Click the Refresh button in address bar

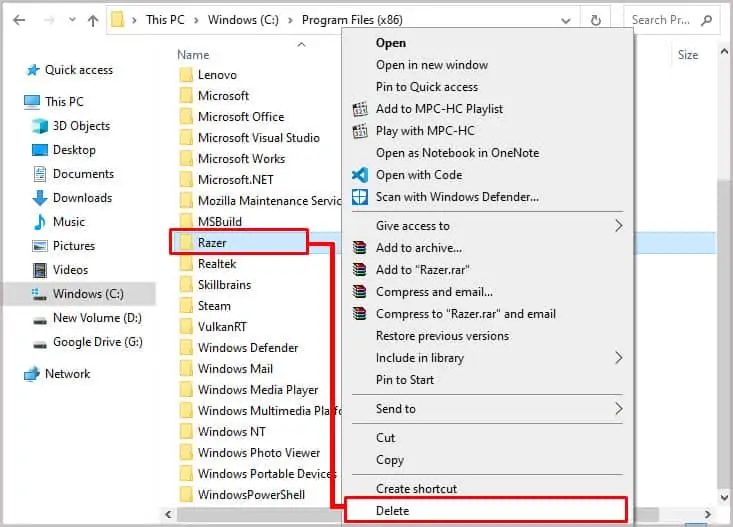coord(596,20)
